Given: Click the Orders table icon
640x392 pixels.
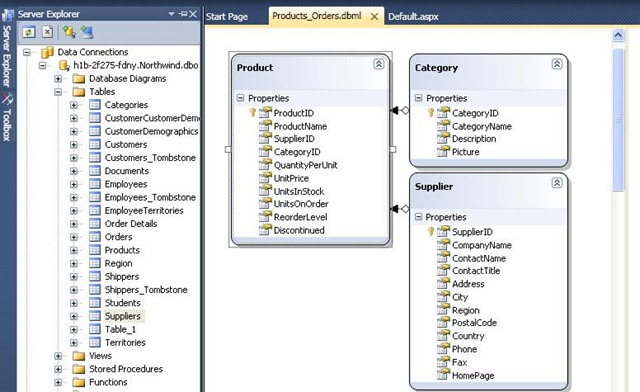Looking at the screenshot, I should coord(95,236).
